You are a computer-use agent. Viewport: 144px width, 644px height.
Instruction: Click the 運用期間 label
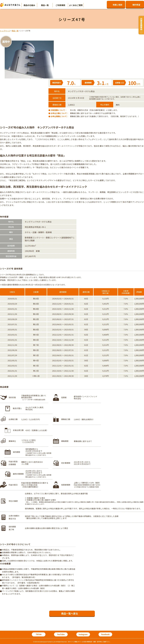pyautogui.click(x=88, y=83)
